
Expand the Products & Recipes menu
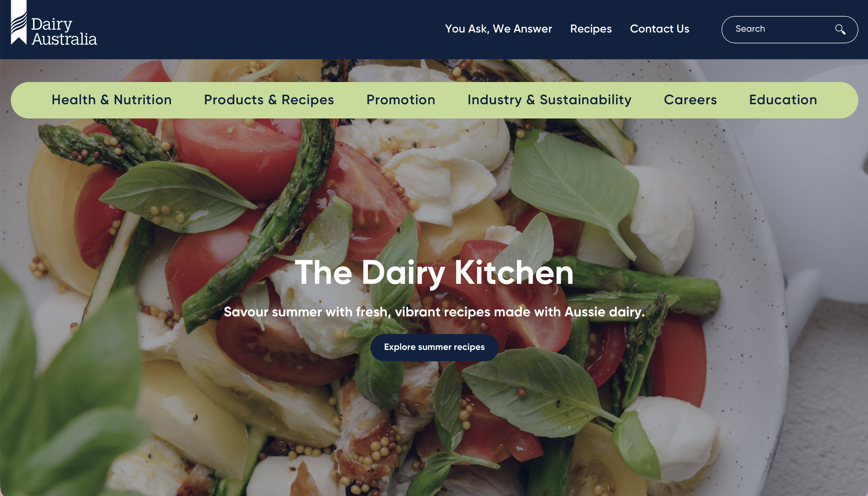tap(269, 100)
